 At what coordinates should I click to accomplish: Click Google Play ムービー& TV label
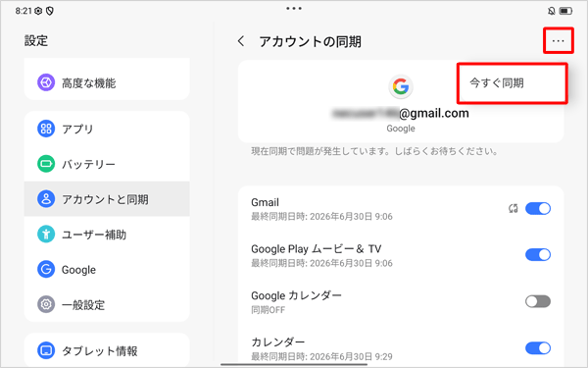(x=317, y=249)
